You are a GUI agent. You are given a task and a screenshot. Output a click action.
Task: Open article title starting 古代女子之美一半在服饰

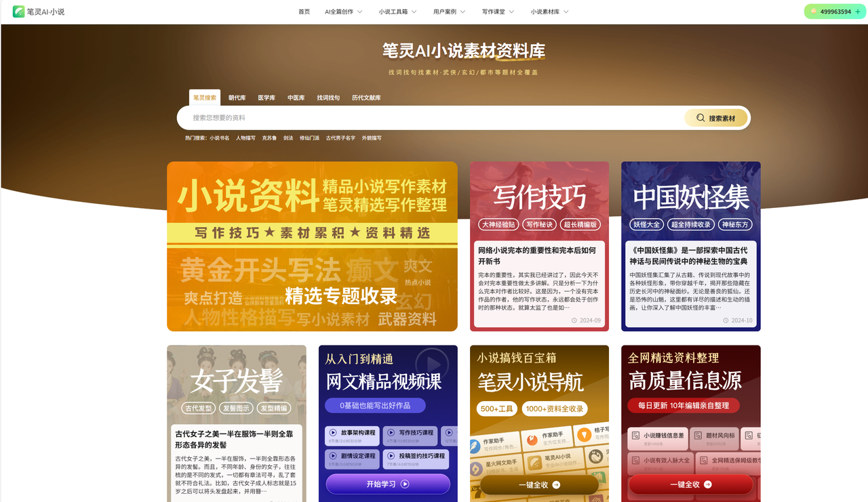(235, 440)
